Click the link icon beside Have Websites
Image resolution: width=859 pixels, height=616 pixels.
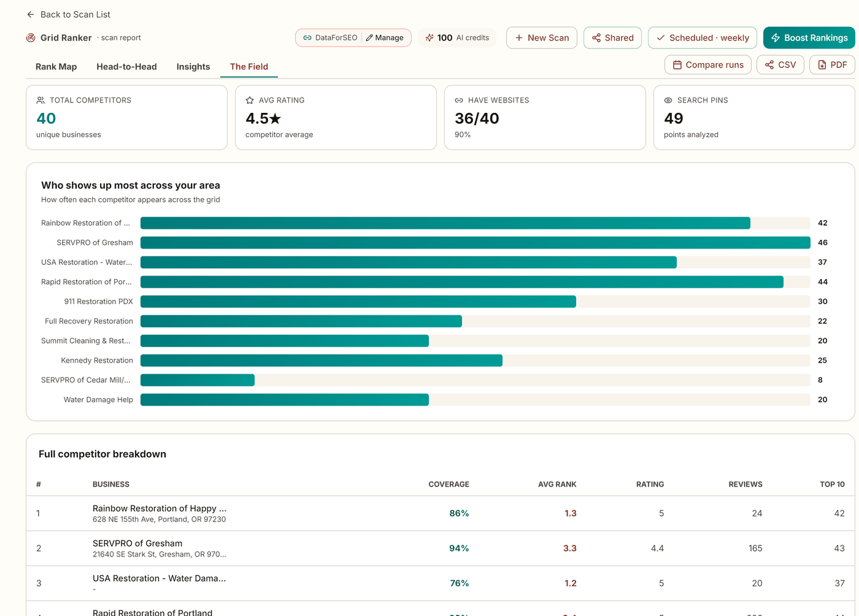point(459,101)
